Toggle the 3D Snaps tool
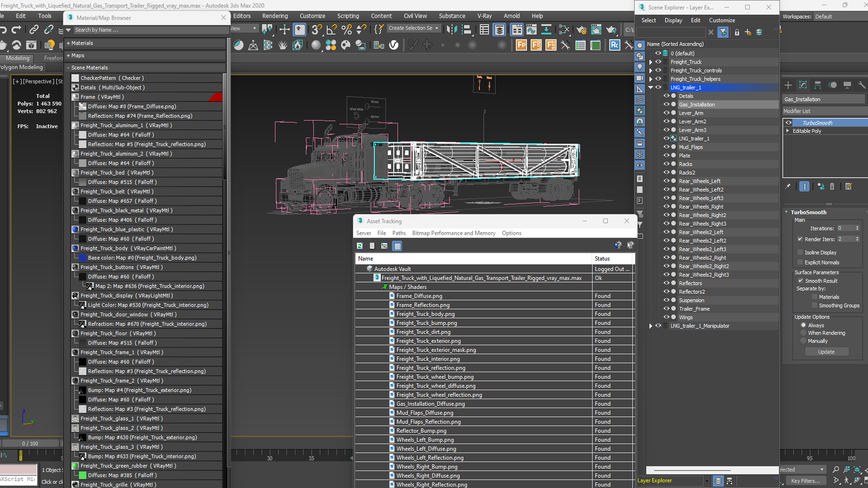 click(316, 30)
